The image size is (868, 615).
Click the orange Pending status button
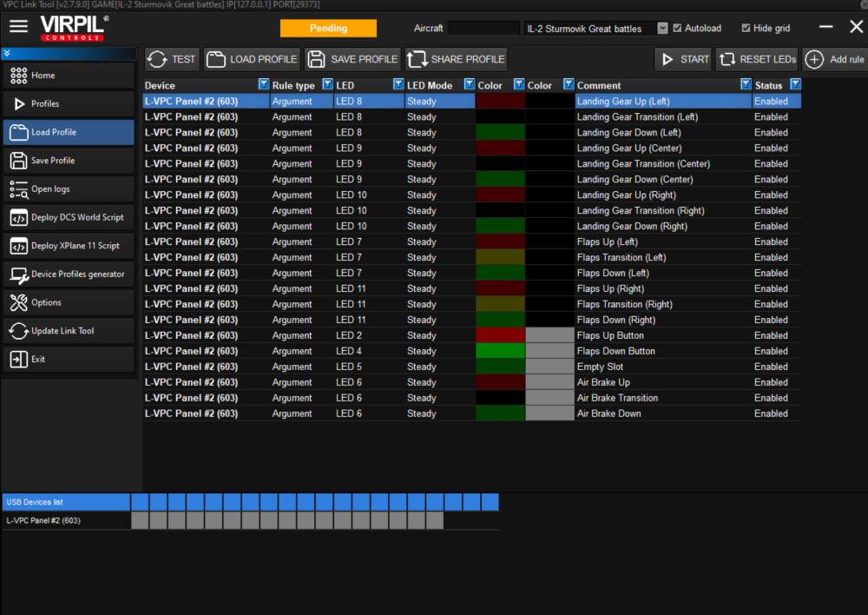point(328,28)
